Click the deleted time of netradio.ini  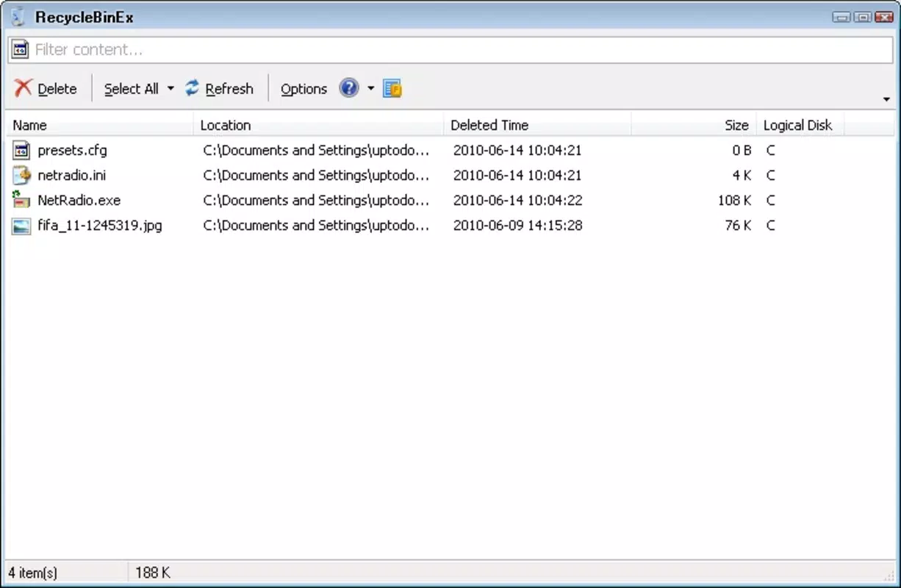tap(517, 175)
